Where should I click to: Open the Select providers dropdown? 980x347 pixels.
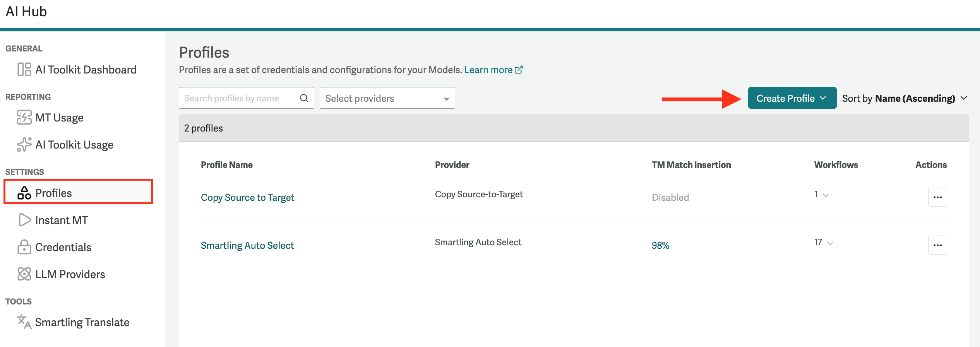click(x=387, y=98)
